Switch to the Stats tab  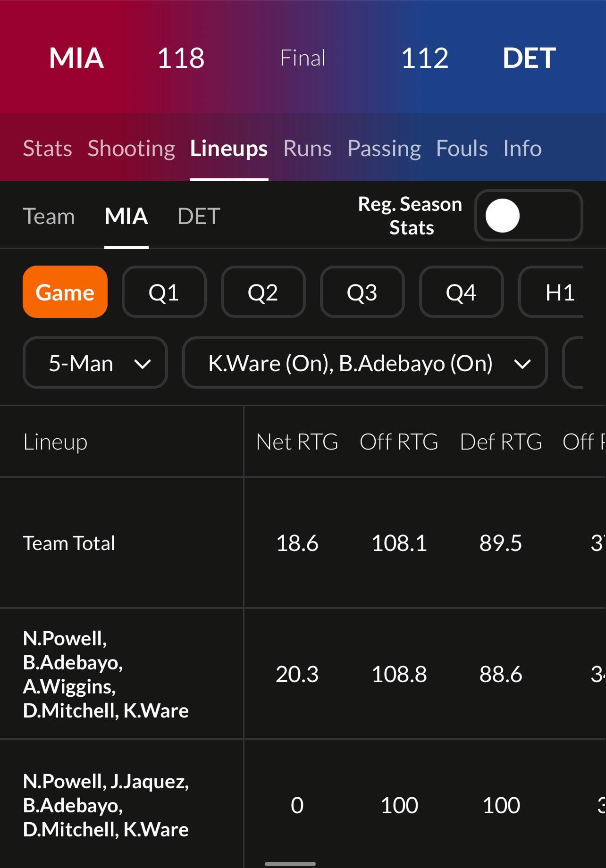(47, 149)
